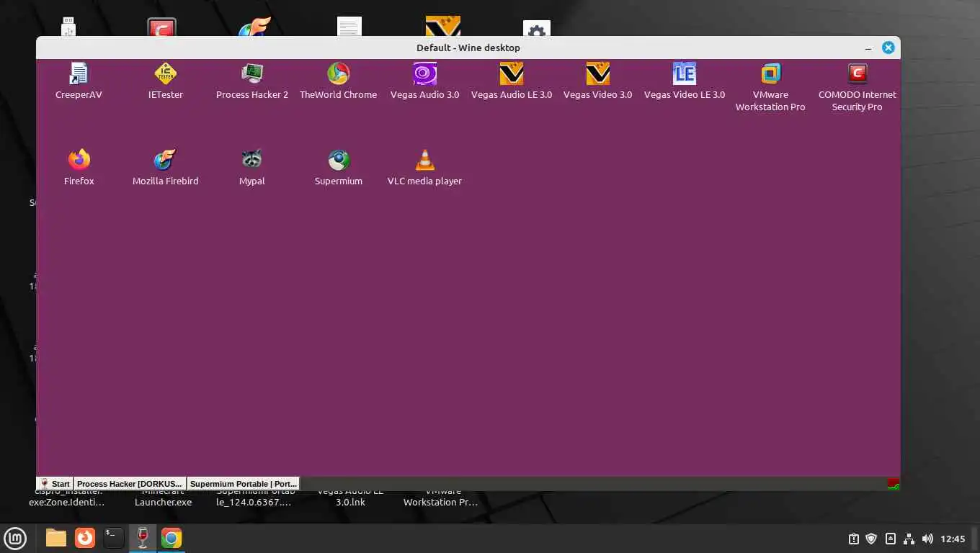Open the Linux Mint start menu
The image size is (980, 553).
point(15,538)
